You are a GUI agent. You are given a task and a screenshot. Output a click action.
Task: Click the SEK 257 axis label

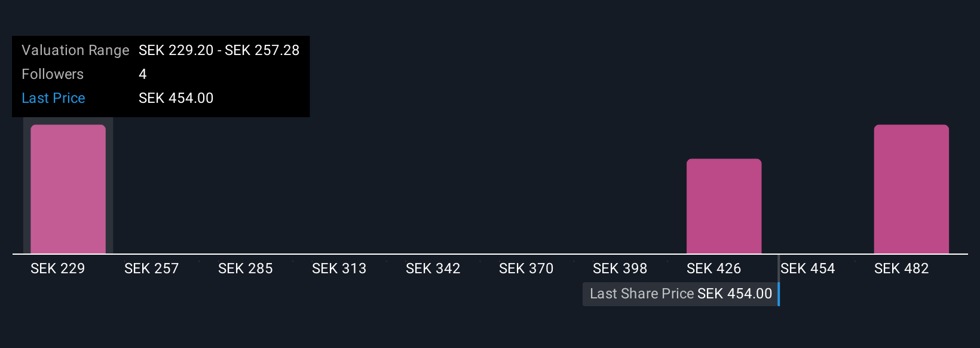point(152,268)
